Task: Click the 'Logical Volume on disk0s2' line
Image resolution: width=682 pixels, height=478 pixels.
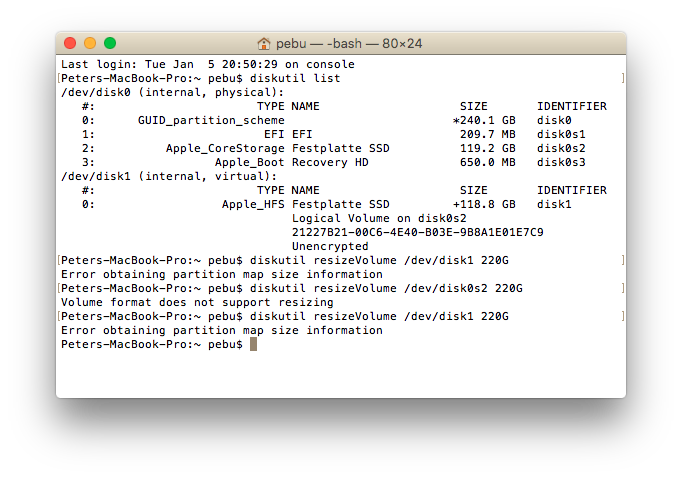Action: [x=379, y=218]
